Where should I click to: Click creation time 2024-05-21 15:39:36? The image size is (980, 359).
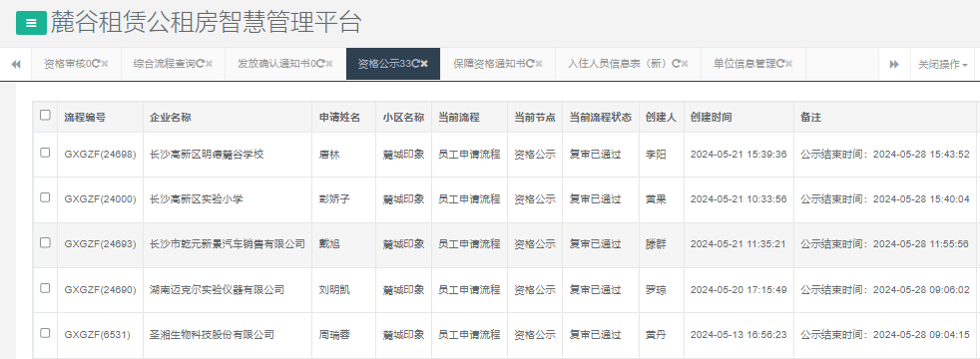tap(738, 155)
